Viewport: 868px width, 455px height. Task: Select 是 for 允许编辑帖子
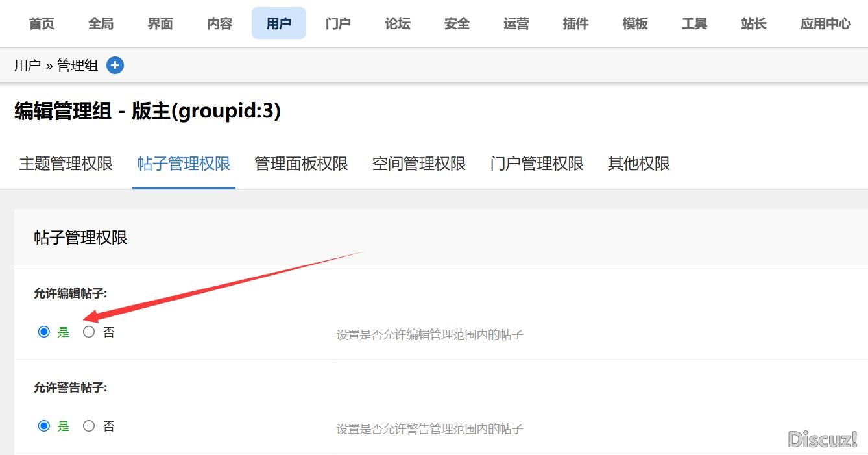click(44, 332)
